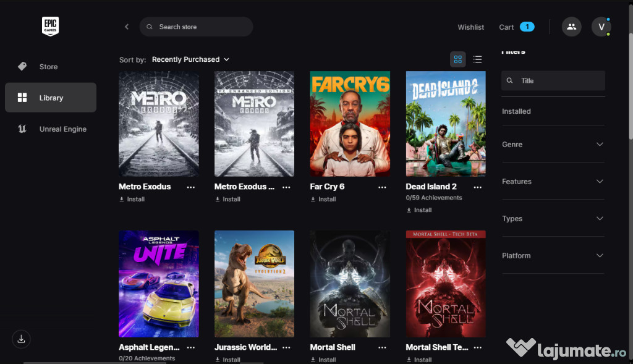Click the Far Cry 6 title
Viewport: 633px width, 364px height.
coord(328,187)
